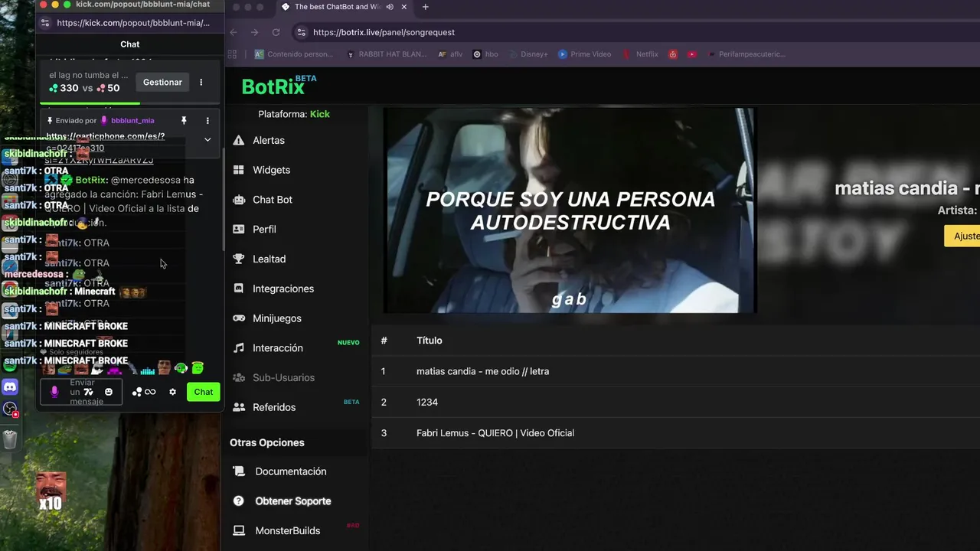
Task: Click Trash icon in the dock
Action: [10, 439]
